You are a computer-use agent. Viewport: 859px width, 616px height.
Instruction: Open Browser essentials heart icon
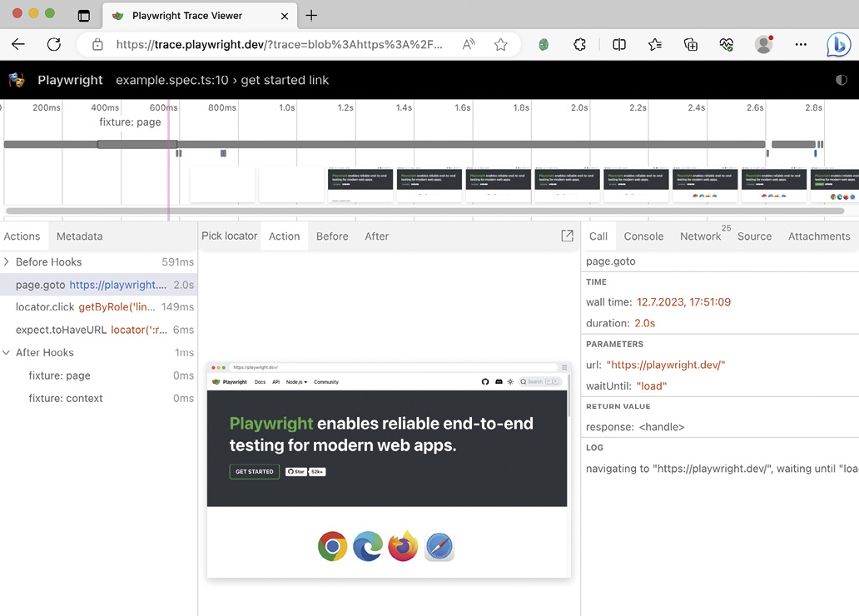click(x=727, y=44)
